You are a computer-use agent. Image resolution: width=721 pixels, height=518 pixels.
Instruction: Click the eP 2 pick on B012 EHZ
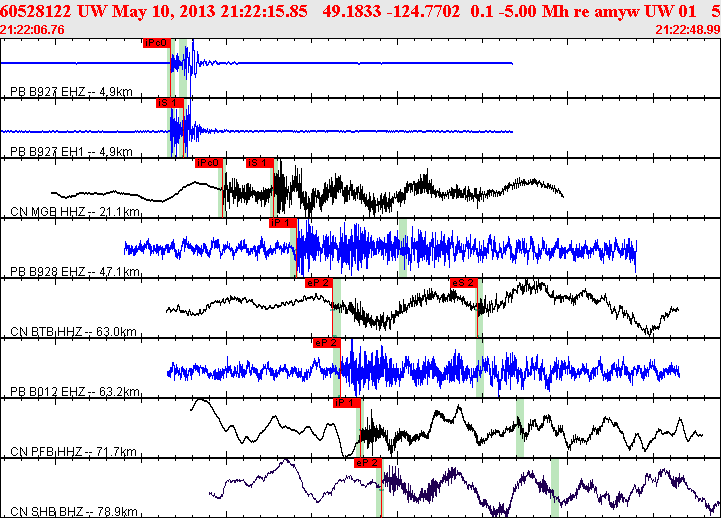(326, 343)
